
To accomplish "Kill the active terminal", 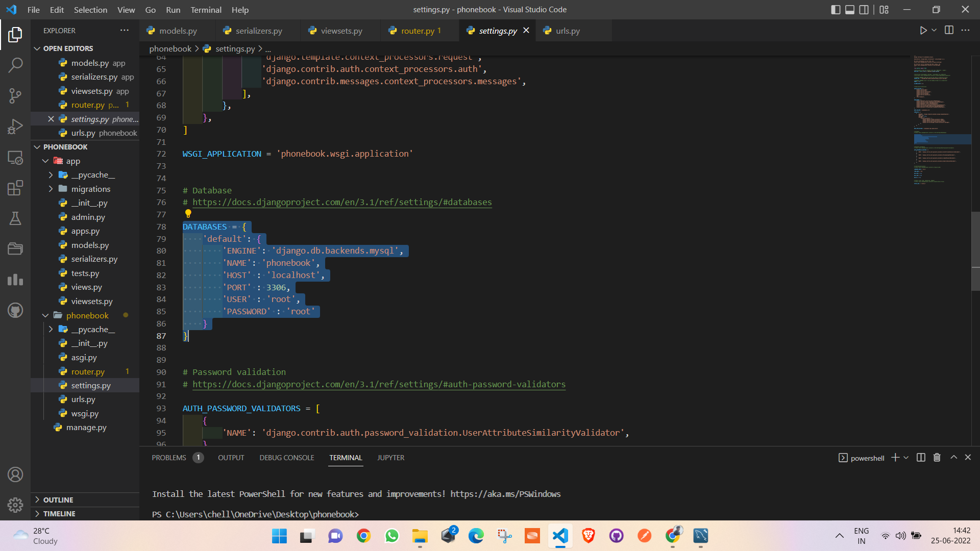I will click(937, 458).
